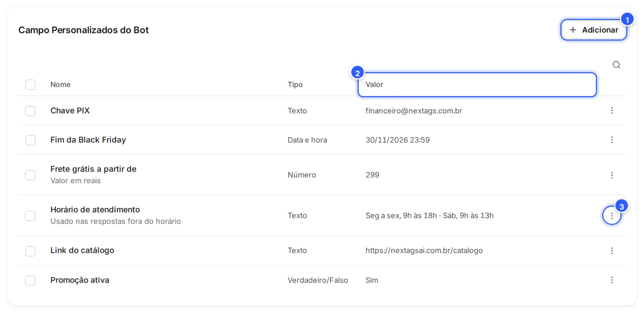The image size is (644, 312).
Task: Toggle the select-all checkbox in header
Action: coord(30,84)
